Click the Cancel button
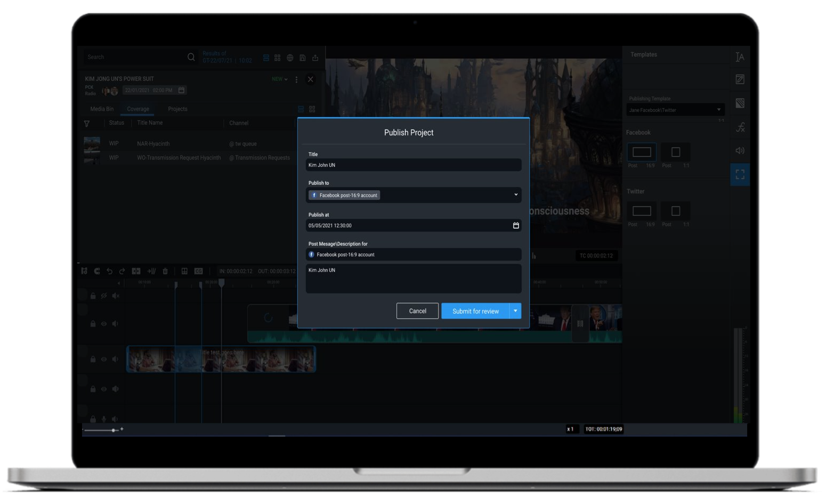Screen dimensions: 826x504 pyautogui.click(x=417, y=311)
